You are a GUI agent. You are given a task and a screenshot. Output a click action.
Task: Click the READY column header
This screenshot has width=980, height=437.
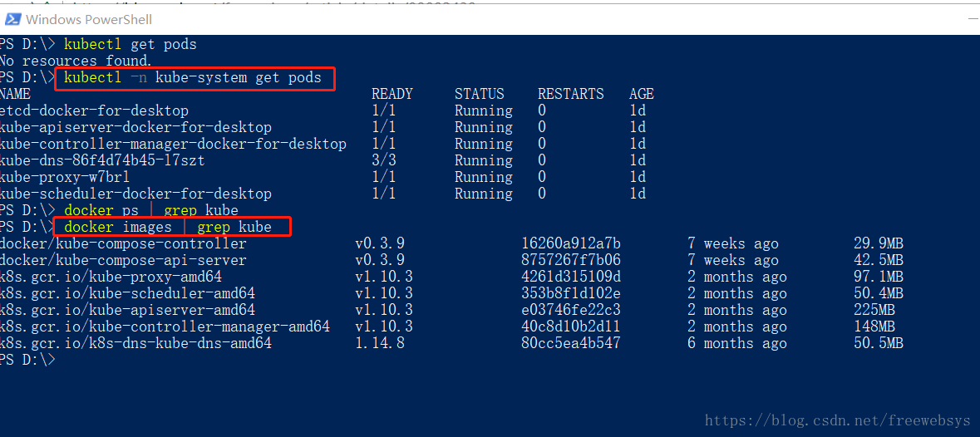[392, 94]
